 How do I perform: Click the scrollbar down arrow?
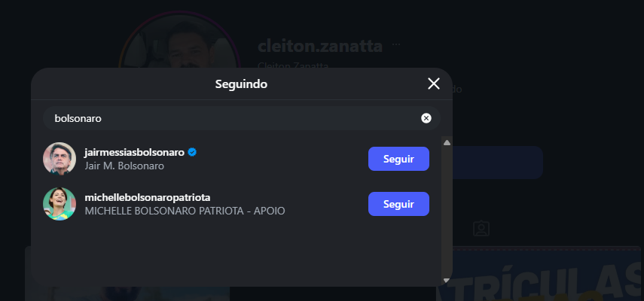(x=447, y=280)
